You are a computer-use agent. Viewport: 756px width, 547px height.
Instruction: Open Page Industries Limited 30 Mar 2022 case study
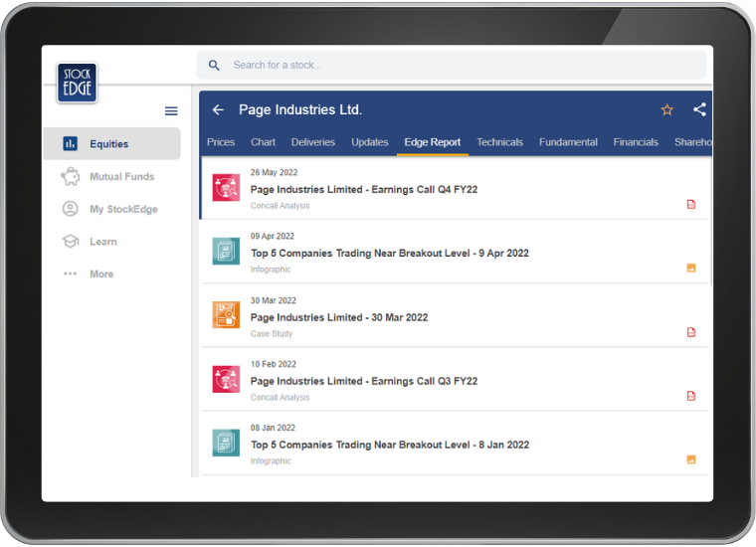point(455,316)
